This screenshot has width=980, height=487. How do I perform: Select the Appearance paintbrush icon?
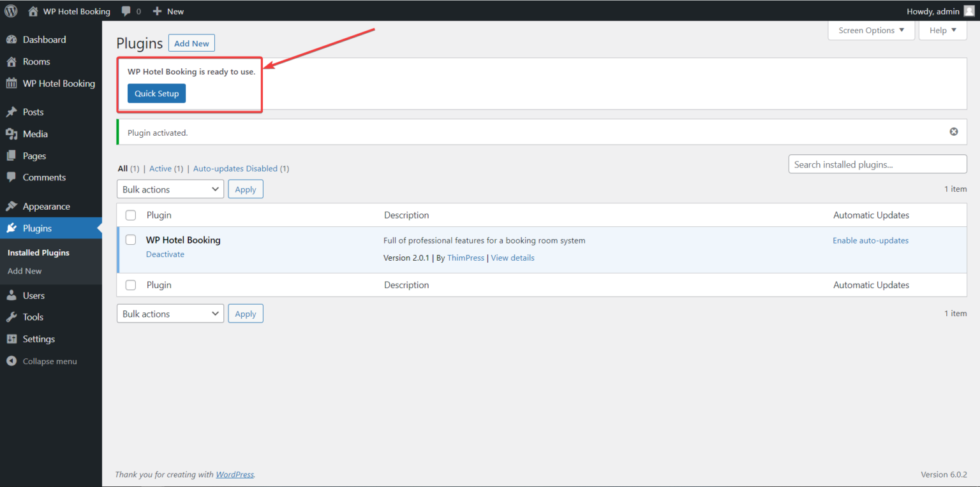(13, 206)
